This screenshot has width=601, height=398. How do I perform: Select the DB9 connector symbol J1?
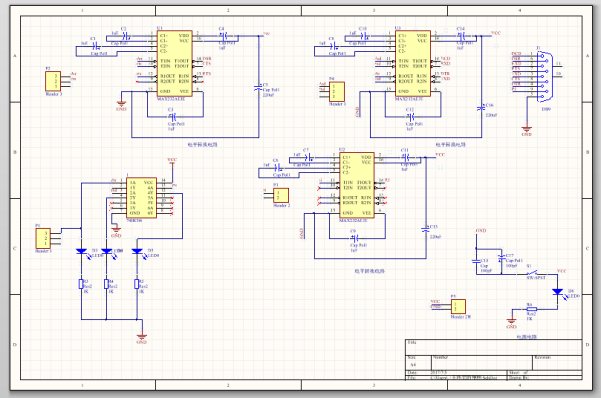[545, 77]
